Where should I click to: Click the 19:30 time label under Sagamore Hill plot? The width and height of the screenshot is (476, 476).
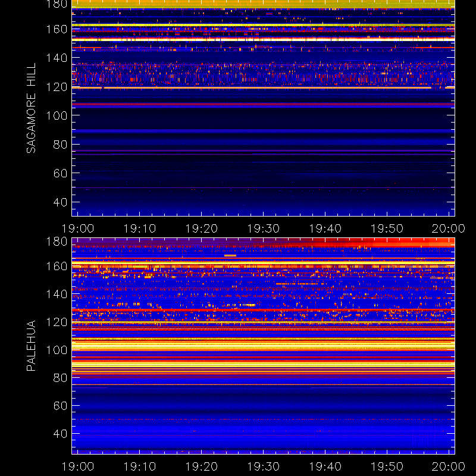264,228
